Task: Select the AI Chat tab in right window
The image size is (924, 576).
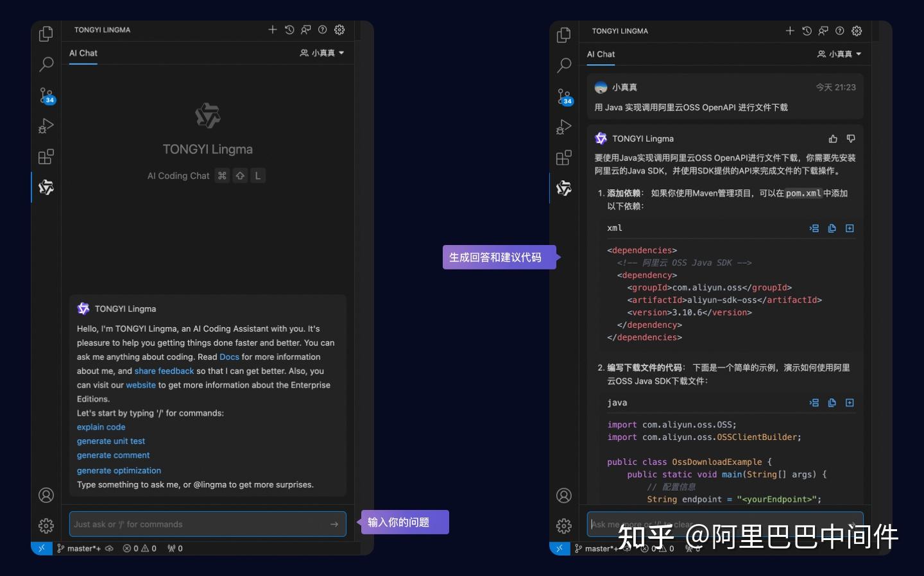Action: [x=601, y=55]
